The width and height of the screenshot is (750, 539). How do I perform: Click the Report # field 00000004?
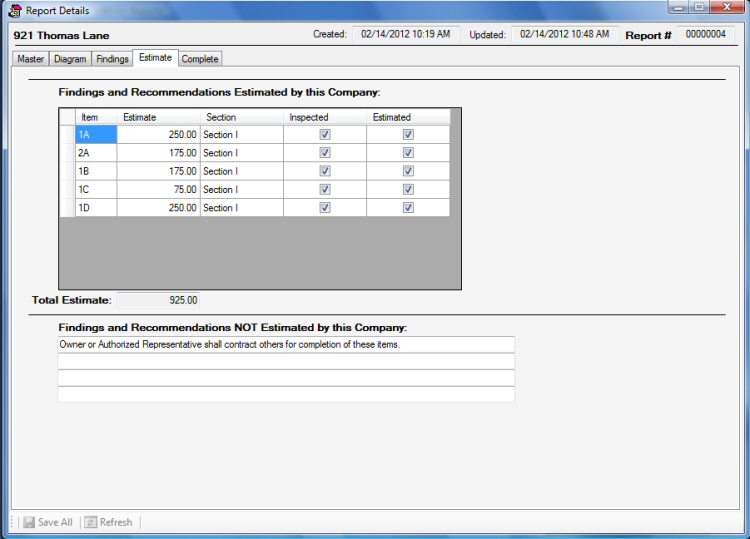click(706, 34)
